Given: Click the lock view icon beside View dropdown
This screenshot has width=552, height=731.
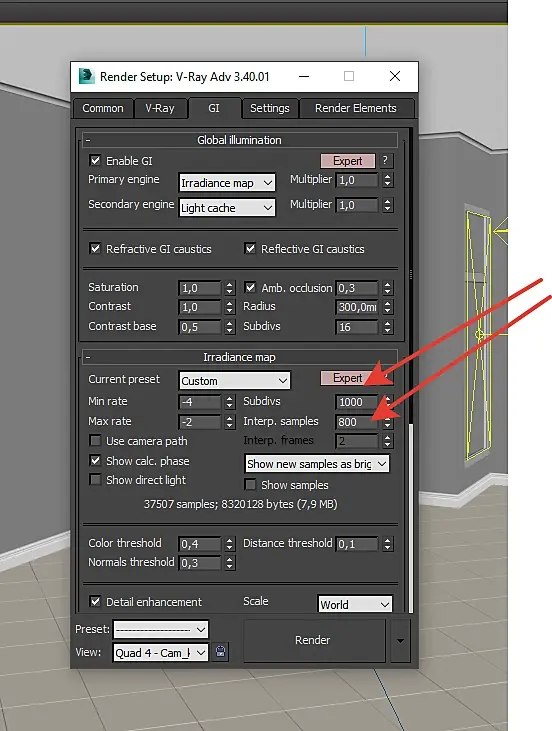Looking at the screenshot, I should 221,651.
